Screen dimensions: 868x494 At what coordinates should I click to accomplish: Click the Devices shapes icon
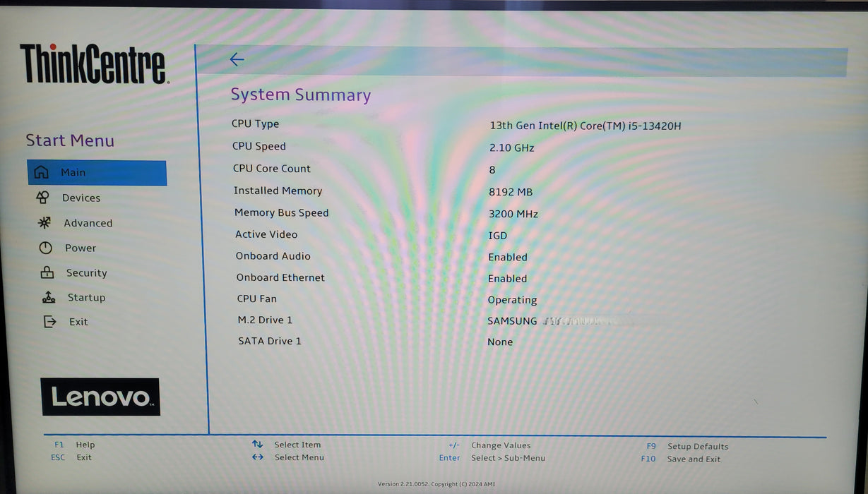pos(43,198)
